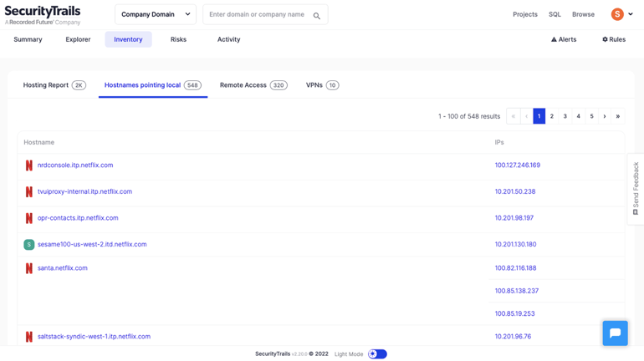Open the Send Feedback side tab

coord(636,189)
